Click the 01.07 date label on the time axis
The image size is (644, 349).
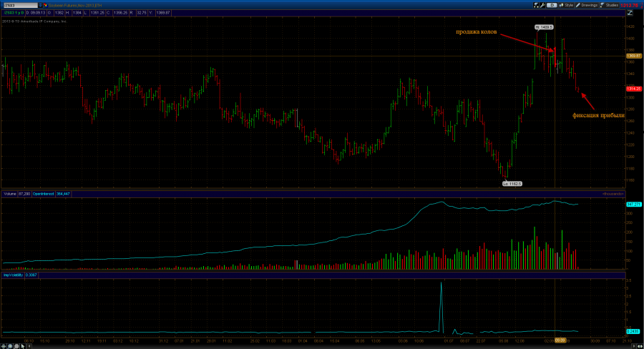[449, 341]
